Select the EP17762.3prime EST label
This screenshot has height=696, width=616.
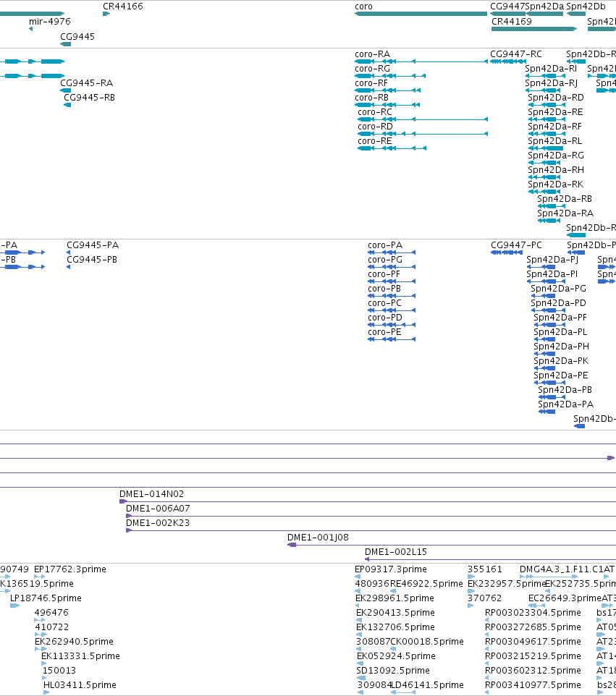[70, 569]
